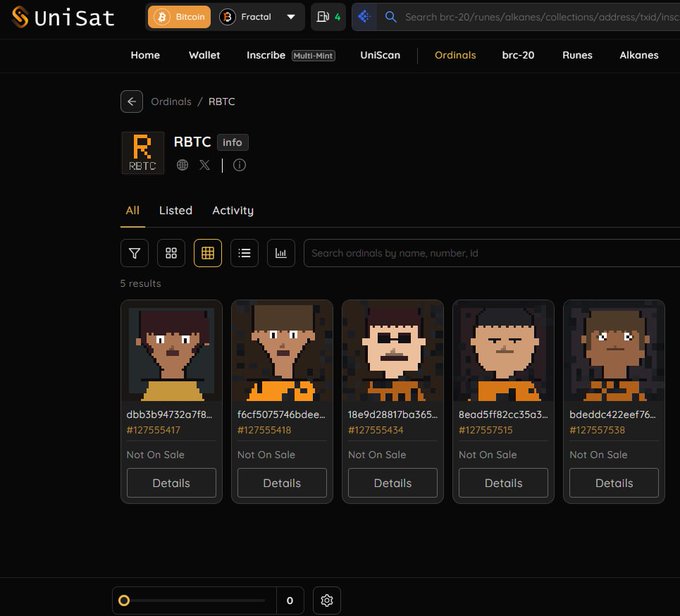Open UniScan from the nav bar
The width and height of the screenshot is (680, 616).
pos(380,55)
